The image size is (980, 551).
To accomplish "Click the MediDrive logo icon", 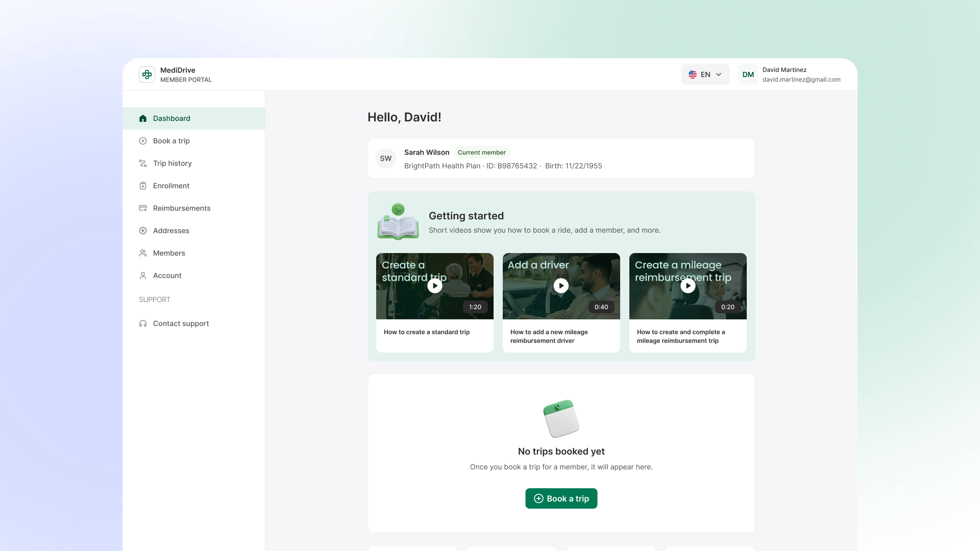I will (147, 74).
